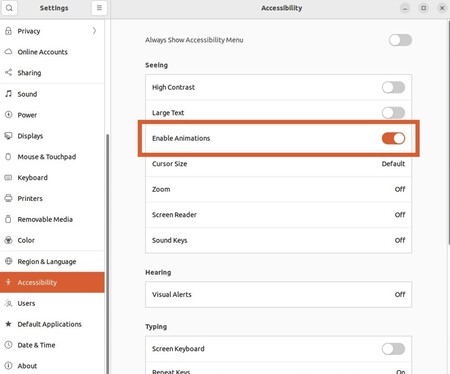
Task: Click the About info icon
Action: [x=8, y=366]
